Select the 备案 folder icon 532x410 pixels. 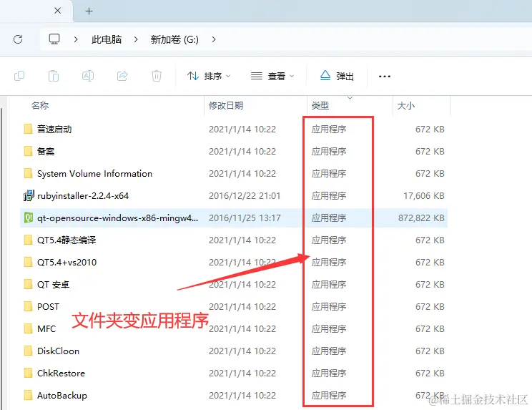point(28,151)
